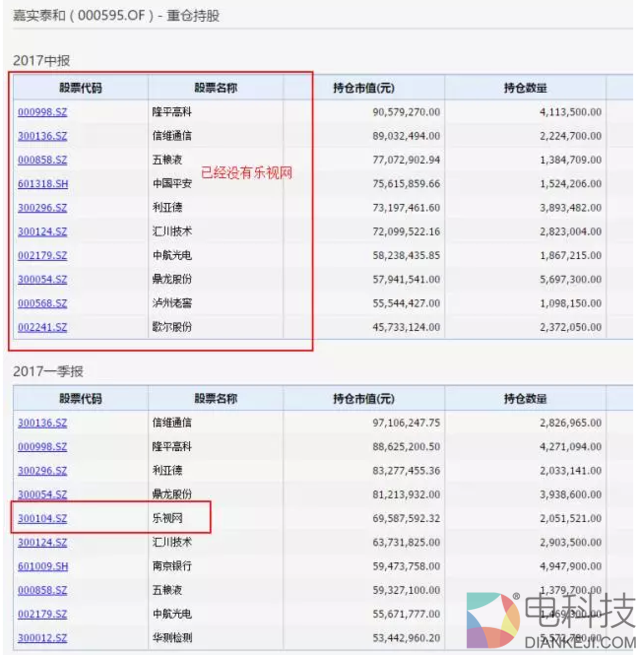Click 000998.SZ in the 2017一季报 table

(42, 447)
